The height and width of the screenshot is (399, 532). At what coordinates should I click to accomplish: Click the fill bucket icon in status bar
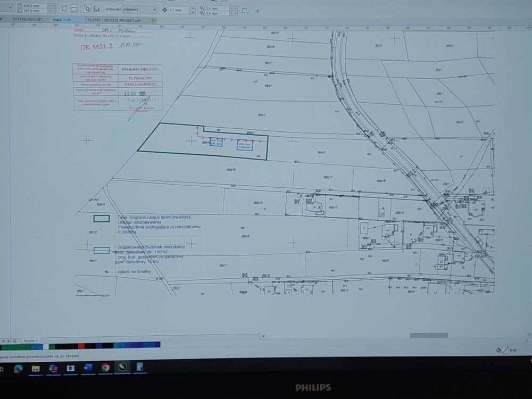tap(498, 350)
